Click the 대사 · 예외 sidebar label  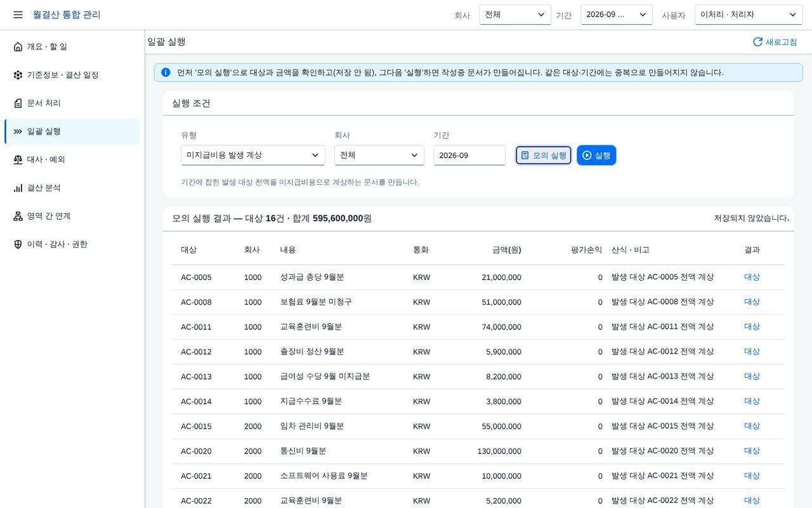(46, 159)
